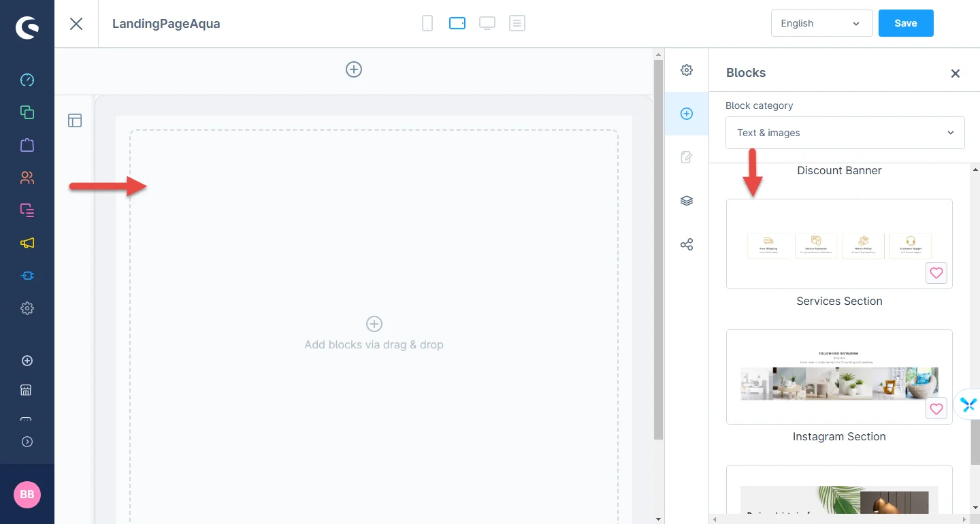Open the Marketing megaphone icon

(27, 243)
